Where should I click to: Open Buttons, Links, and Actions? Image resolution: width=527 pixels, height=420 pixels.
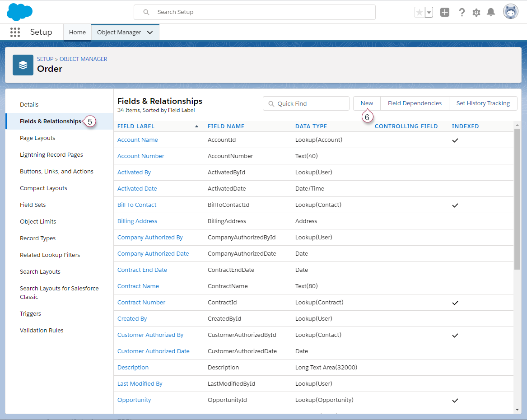56,171
